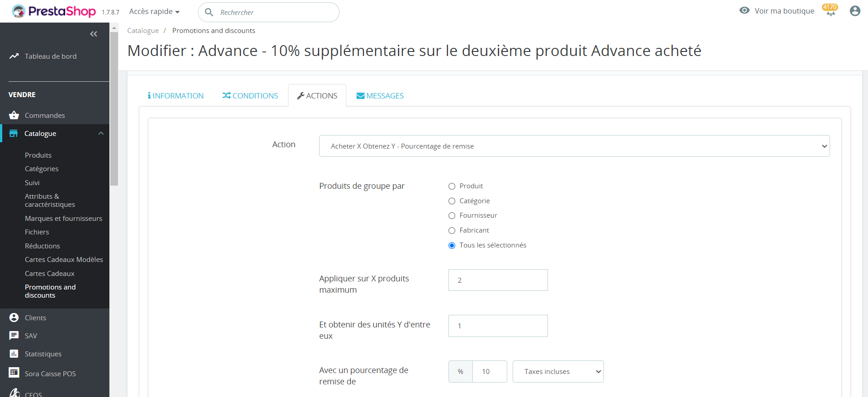Switch to the Messages tab

pyautogui.click(x=380, y=96)
